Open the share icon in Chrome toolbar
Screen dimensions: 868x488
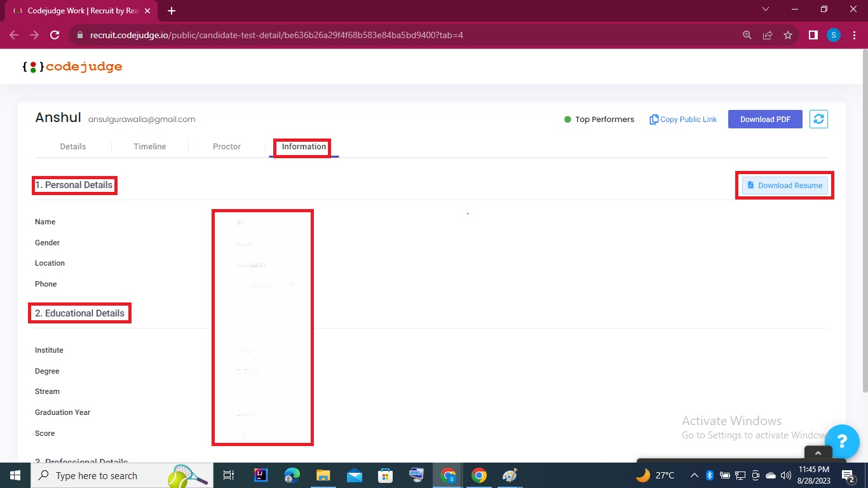point(767,35)
